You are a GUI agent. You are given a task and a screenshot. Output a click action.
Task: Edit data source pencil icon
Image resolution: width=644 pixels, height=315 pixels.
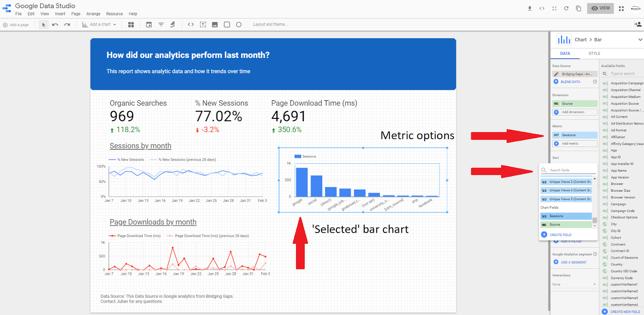(556, 74)
